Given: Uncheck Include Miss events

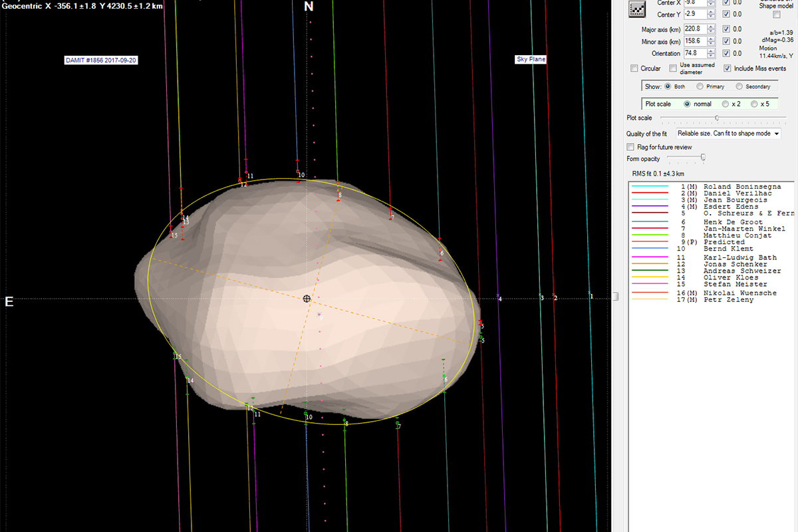Looking at the screenshot, I should (728, 68).
